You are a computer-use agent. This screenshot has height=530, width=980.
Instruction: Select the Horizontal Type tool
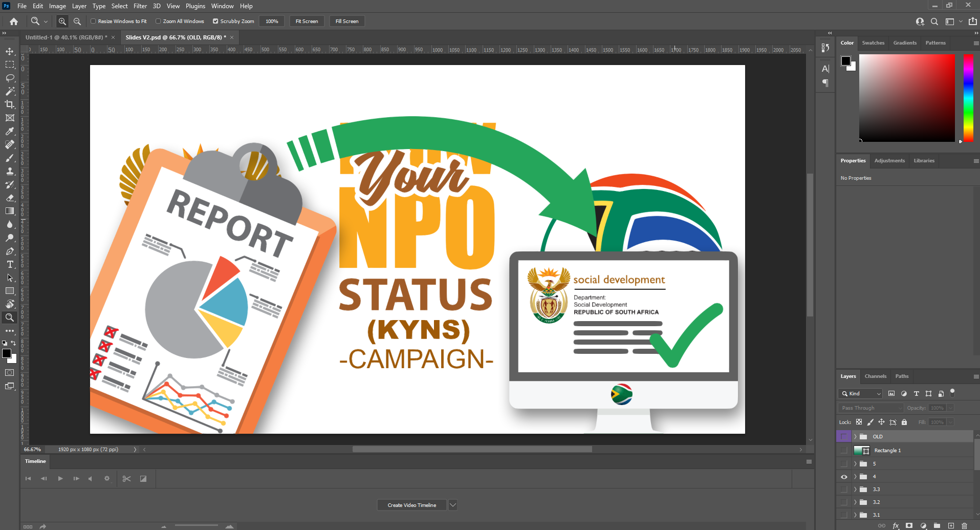pos(10,264)
